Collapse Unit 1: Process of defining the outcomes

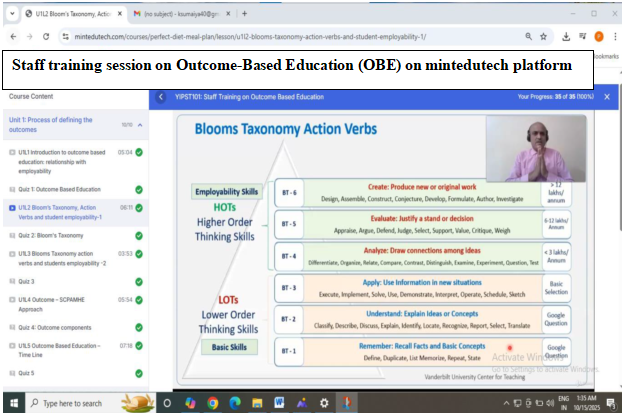(139, 125)
